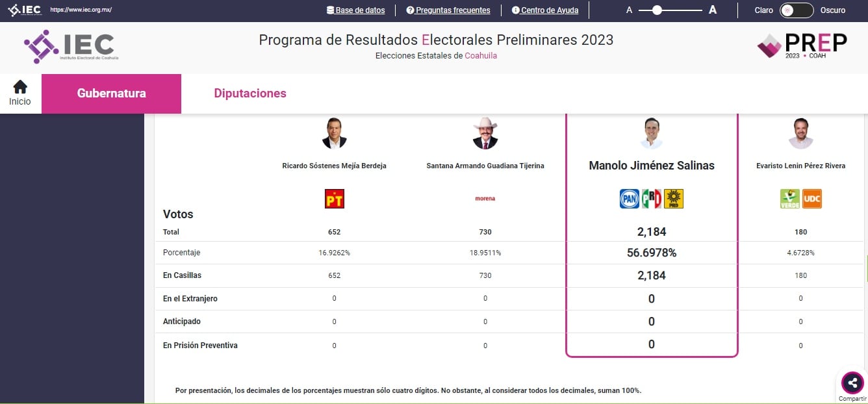Image resolution: width=868 pixels, height=404 pixels.
Task: Switch to the Diputaciones tab
Action: 250,94
